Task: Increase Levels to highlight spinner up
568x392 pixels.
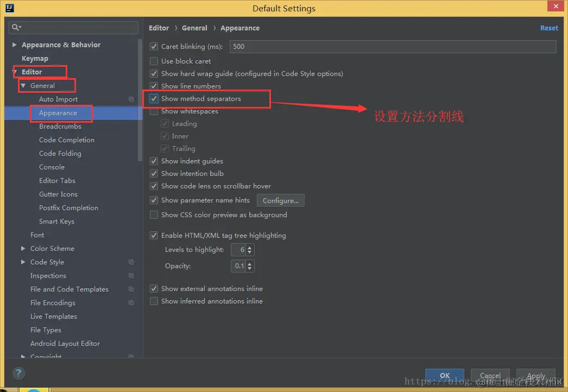Action: tap(250, 248)
